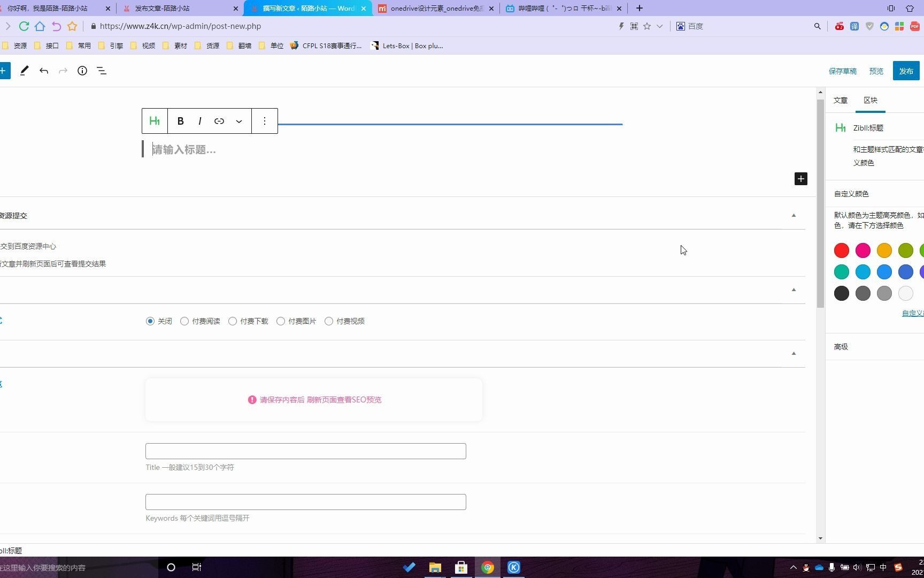The height and width of the screenshot is (578, 924).
Task: Click the block inserter plus button in toolbar
Action: (x=3, y=71)
